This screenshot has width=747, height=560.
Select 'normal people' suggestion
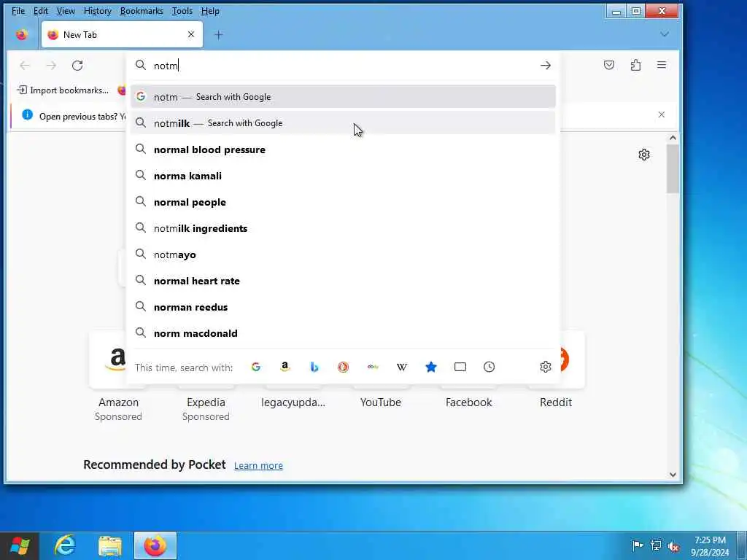(x=343, y=202)
